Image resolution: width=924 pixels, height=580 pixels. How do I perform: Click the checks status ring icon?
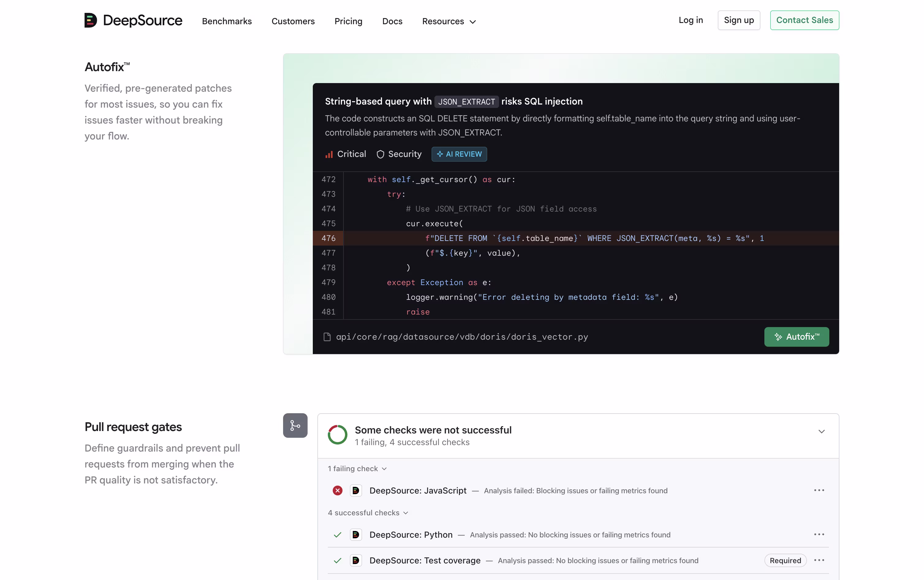click(337, 434)
